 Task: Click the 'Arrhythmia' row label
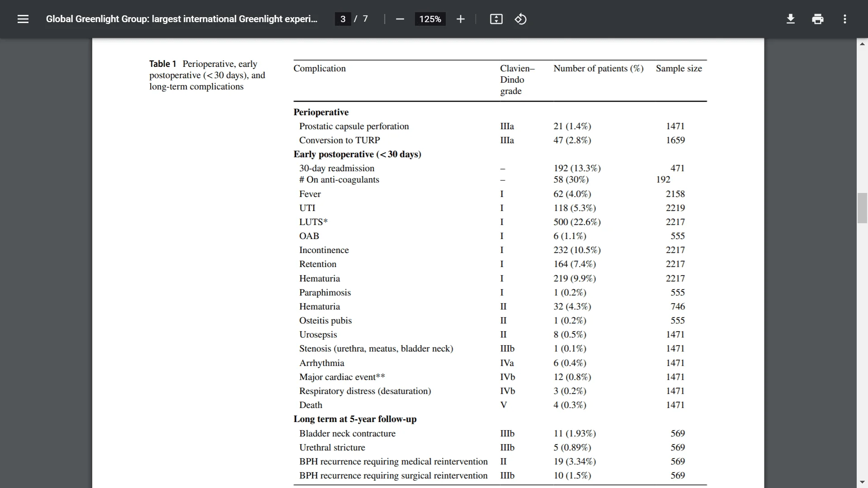(322, 363)
